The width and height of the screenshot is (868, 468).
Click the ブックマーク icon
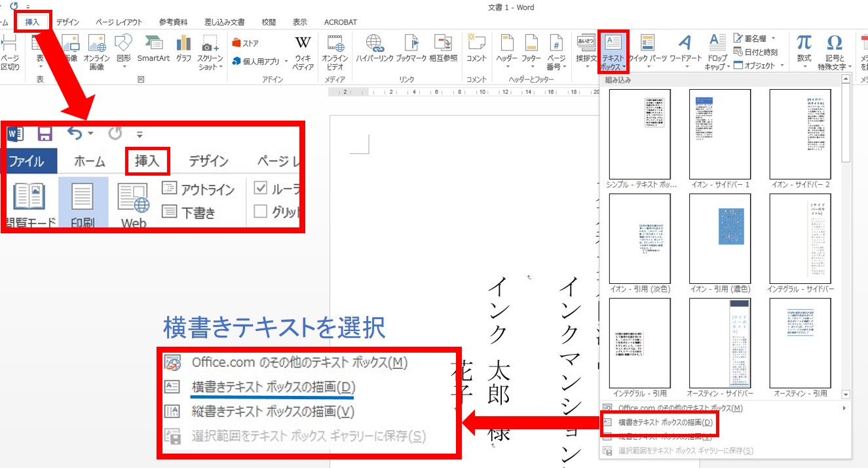coord(411,49)
